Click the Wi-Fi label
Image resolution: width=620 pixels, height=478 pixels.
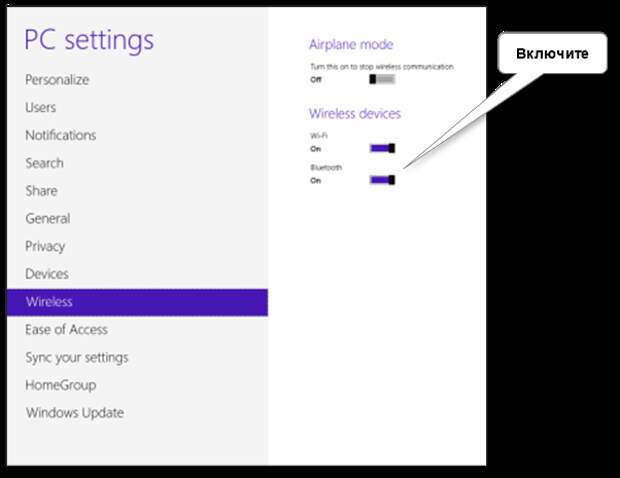[x=319, y=135]
